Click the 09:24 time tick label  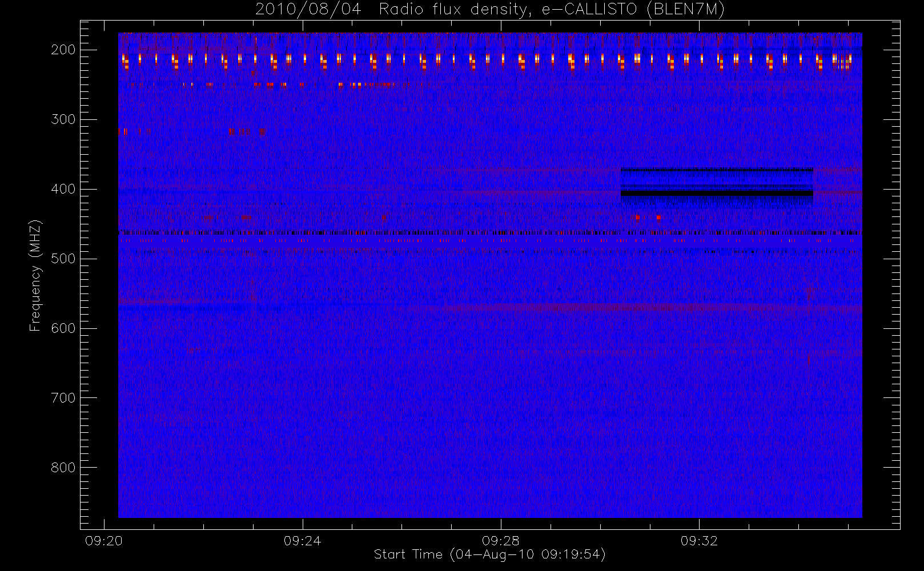[x=302, y=541]
